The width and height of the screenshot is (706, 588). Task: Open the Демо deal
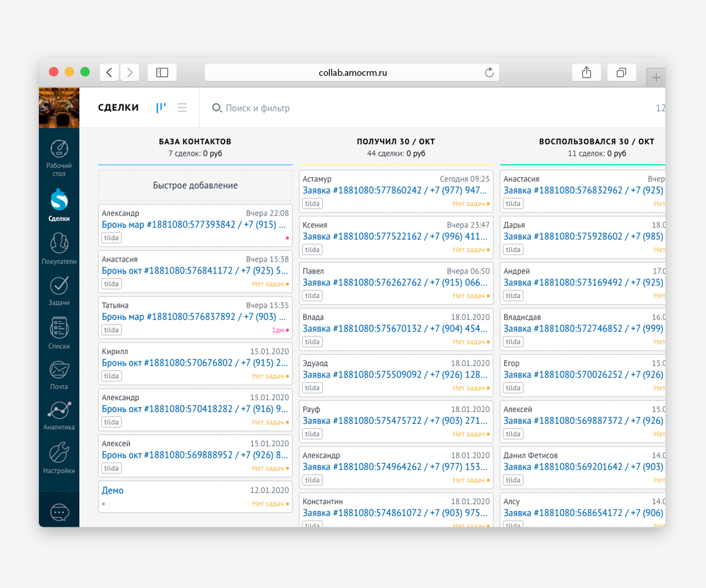coord(112,490)
